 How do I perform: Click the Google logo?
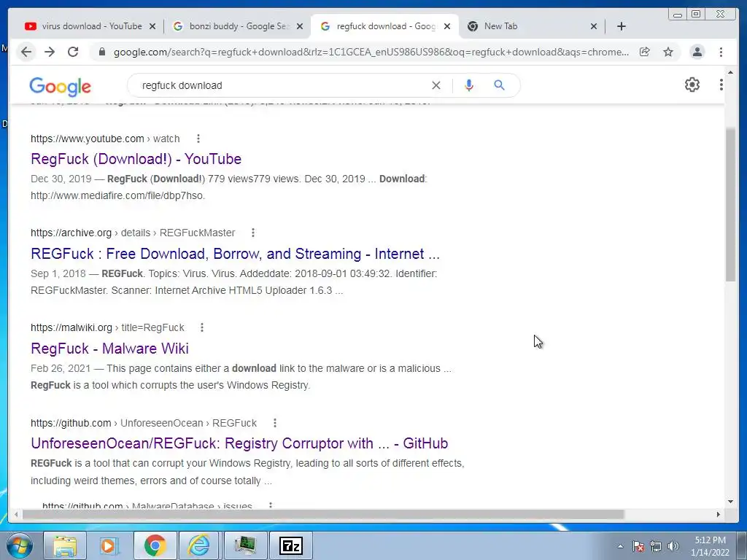point(60,86)
